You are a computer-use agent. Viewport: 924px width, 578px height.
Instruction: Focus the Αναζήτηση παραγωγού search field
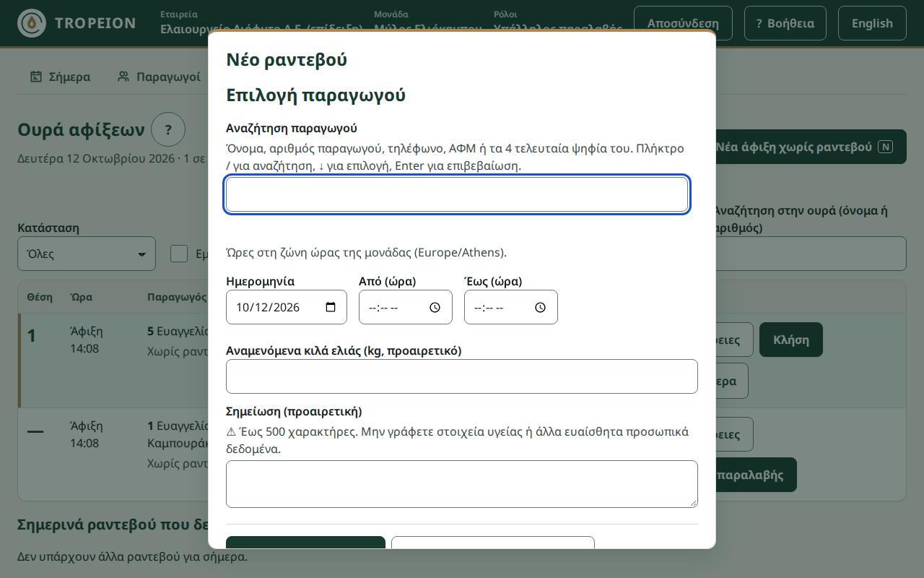(x=457, y=194)
